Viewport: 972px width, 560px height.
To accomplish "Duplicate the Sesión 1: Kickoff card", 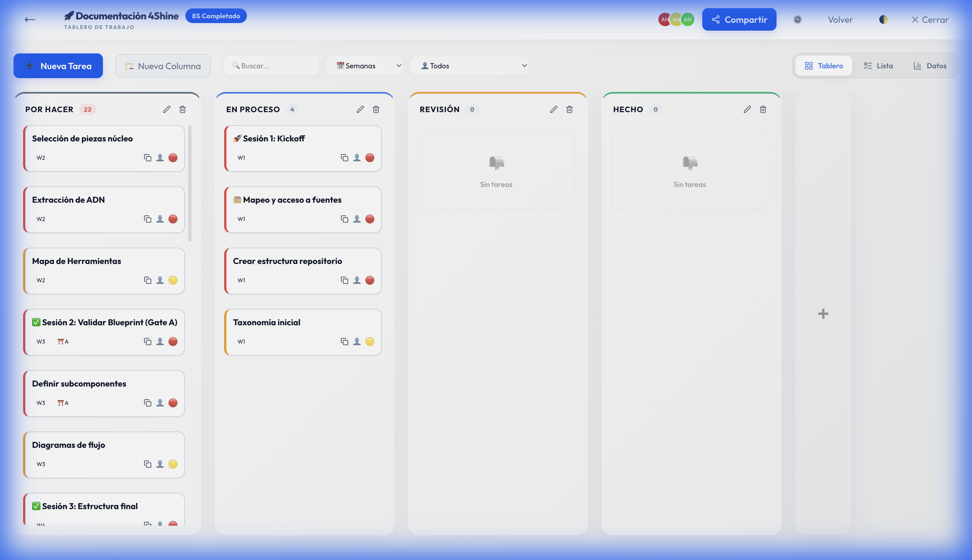I will click(x=344, y=157).
